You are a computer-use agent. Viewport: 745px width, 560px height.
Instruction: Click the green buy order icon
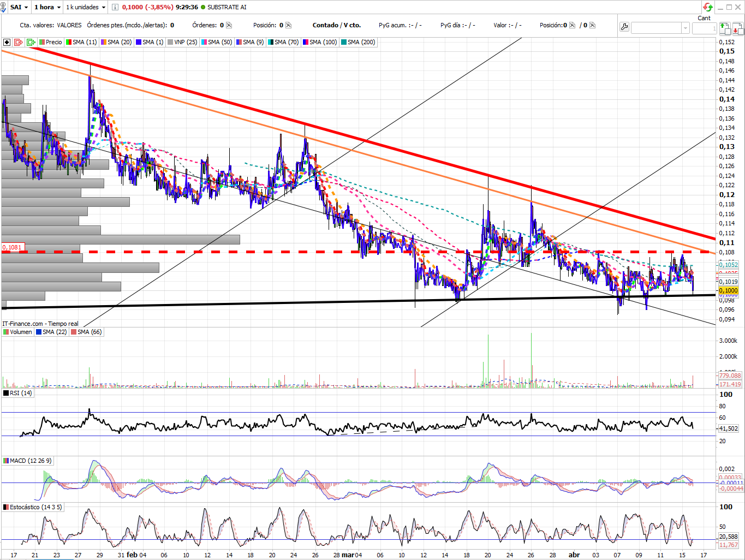(x=724, y=28)
